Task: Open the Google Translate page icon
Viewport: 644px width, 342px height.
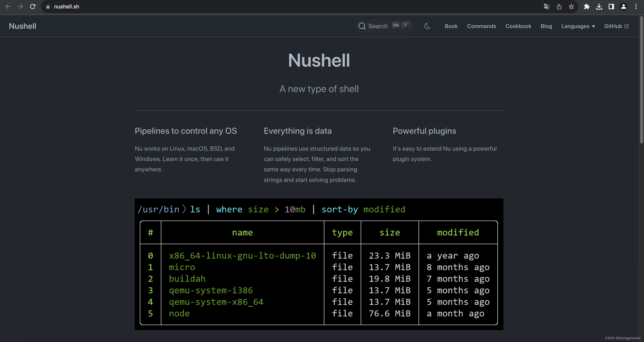Action: click(546, 7)
